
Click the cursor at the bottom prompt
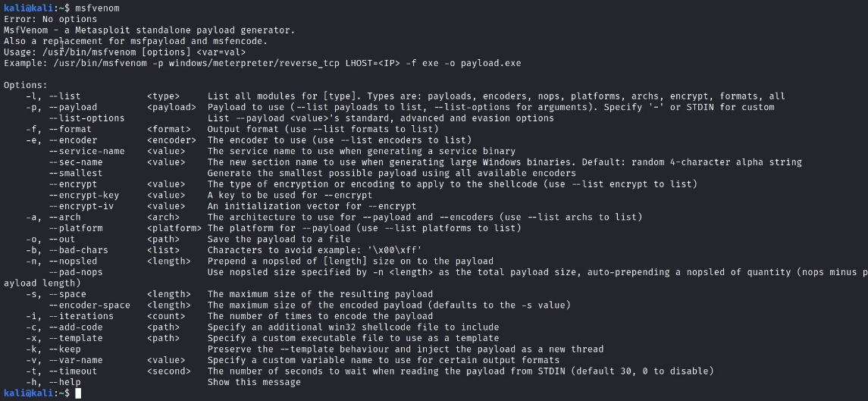[x=78, y=393]
